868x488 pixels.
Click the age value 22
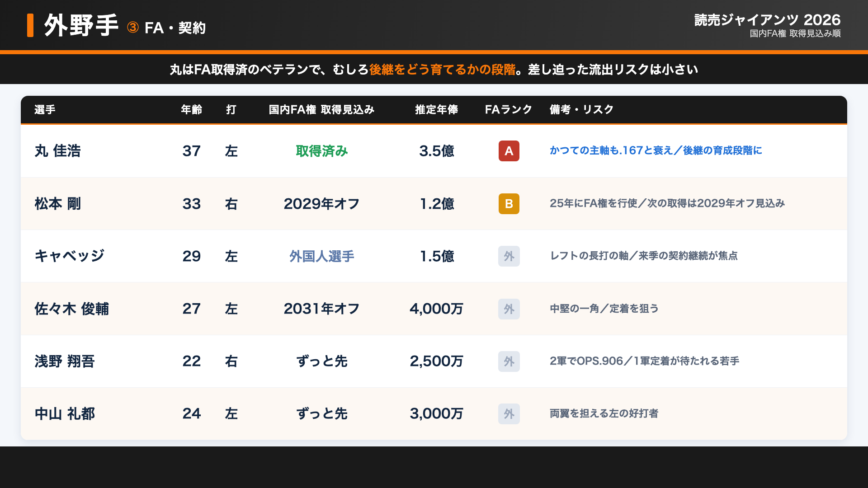click(x=191, y=361)
